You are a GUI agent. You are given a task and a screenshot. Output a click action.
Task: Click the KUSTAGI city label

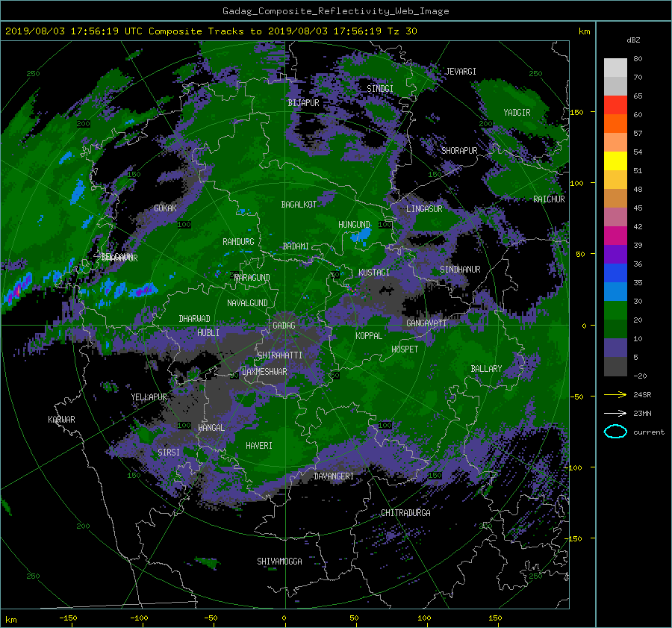(x=374, y=273)
